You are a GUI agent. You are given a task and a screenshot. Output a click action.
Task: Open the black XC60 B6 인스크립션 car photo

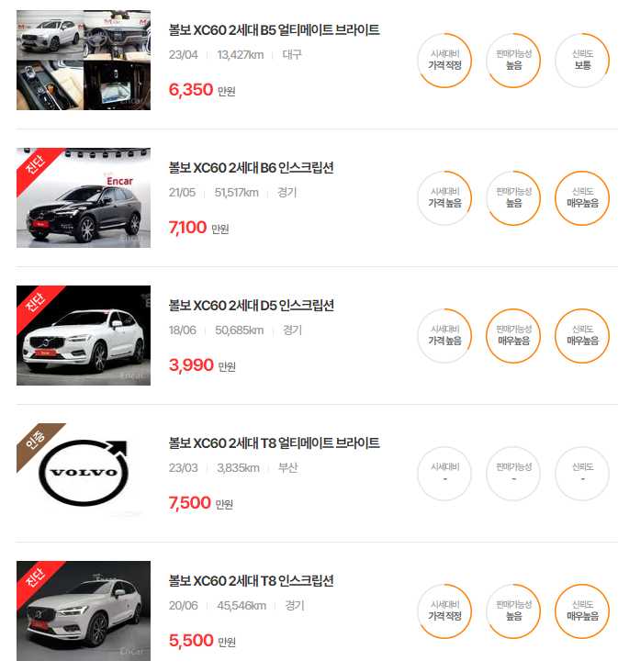(x=84, y=197)
